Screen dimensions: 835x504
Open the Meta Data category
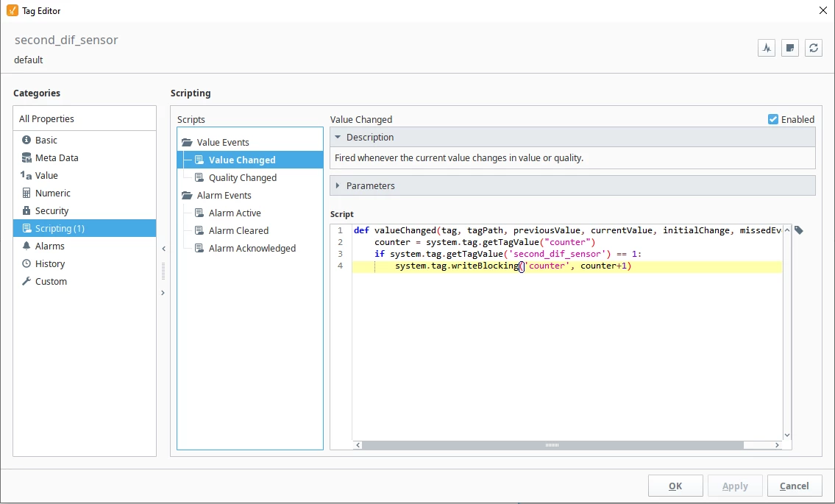57,157
